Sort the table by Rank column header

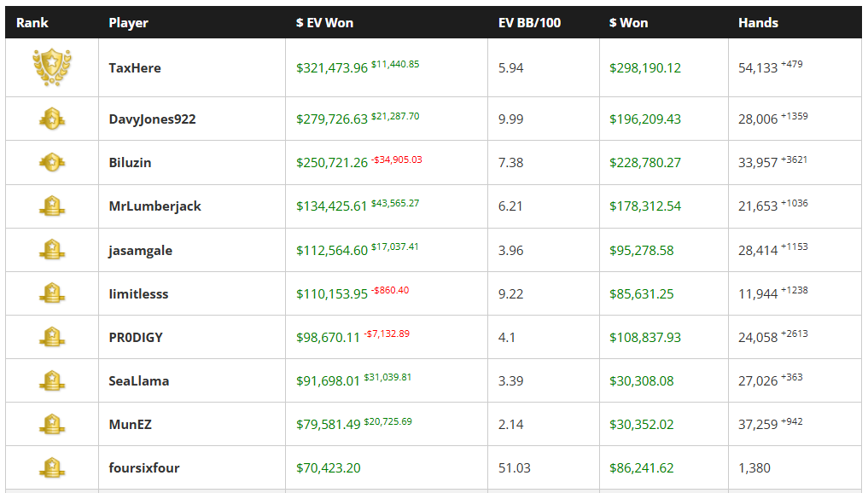[x=32, y=23]
